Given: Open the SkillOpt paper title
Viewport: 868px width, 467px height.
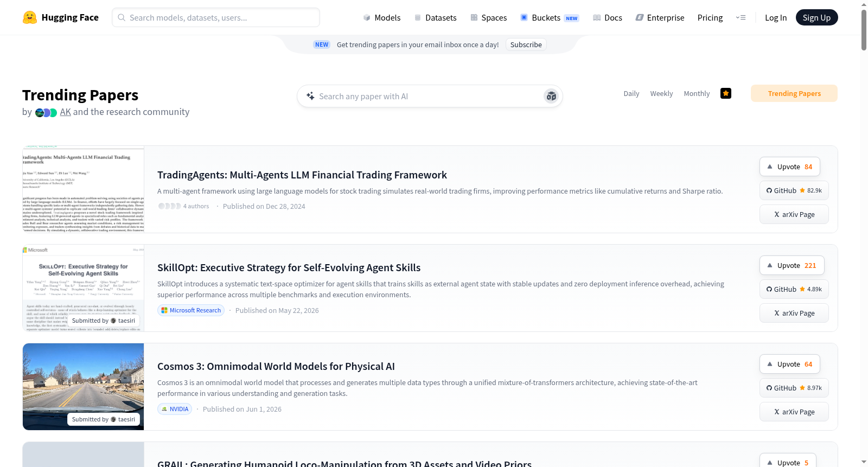Looking at the screenshot, I should pos(289,267).
